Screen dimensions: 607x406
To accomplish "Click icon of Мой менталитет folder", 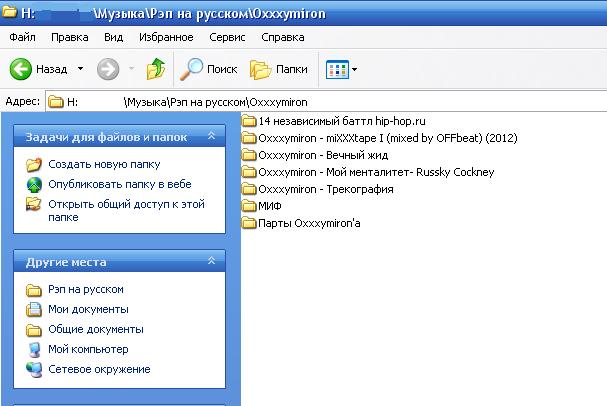I will [x=249, y=172].
